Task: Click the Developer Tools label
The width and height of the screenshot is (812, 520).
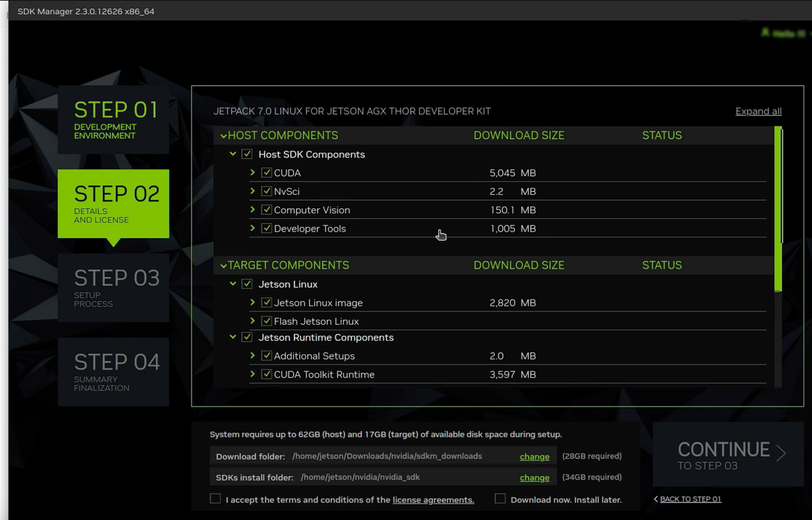Action: click(x=310, y=229)
